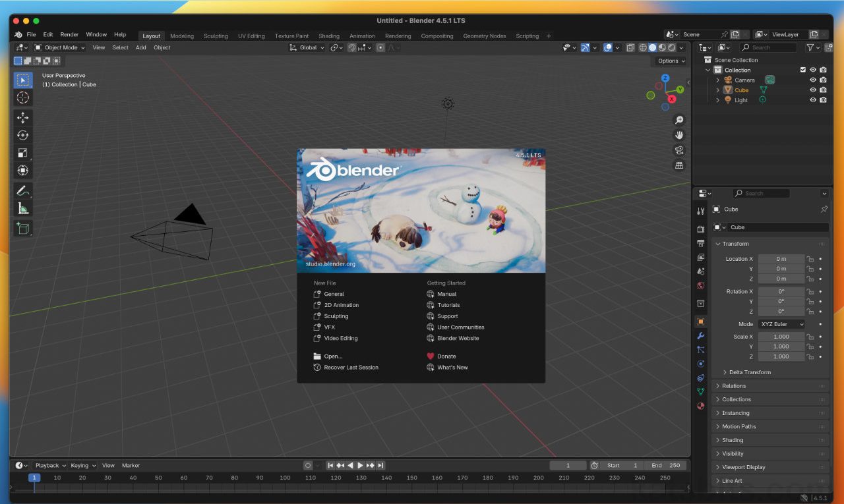844x504 pixels.
Task: Toggle camera view with the camera icon
Action: pyautogui.click(x=679, y=150)
